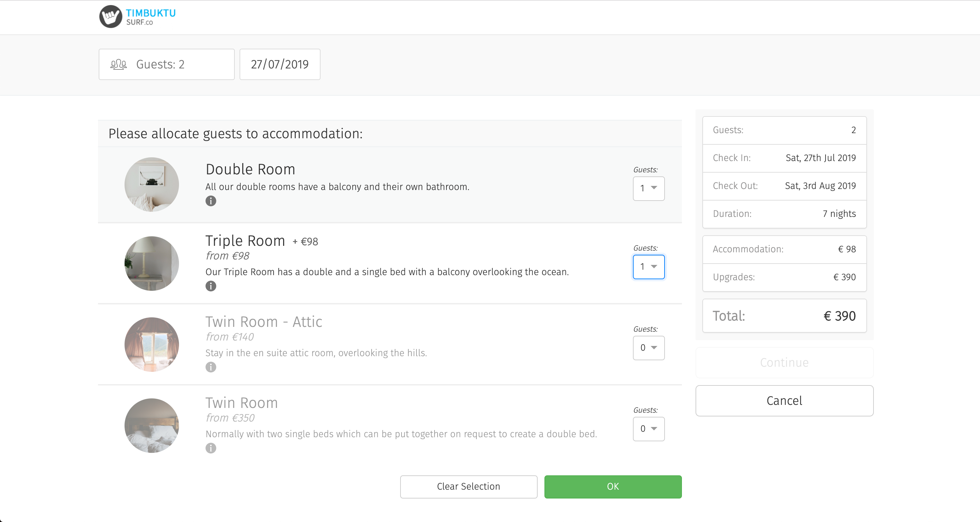Viewport: 980px width, 522px height.
Task: Open Twin Room - Attic info icon
Action: pyautogui.click(x=211, y=367)
